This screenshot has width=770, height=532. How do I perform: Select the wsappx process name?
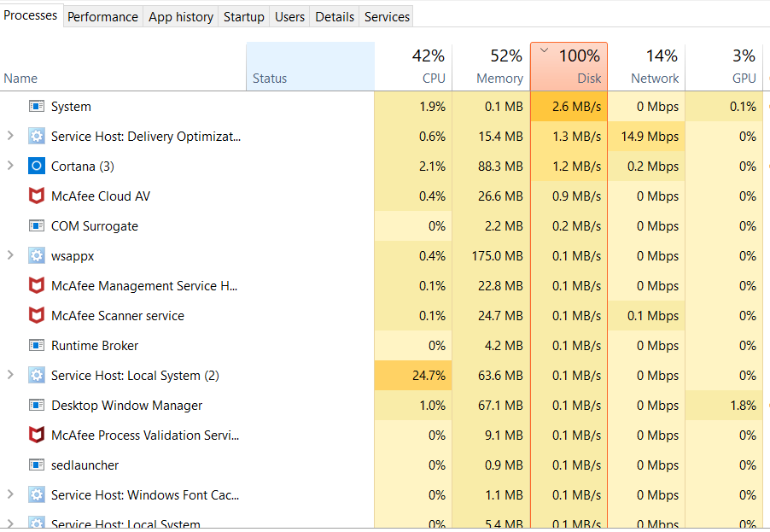(x=73, y=256)
